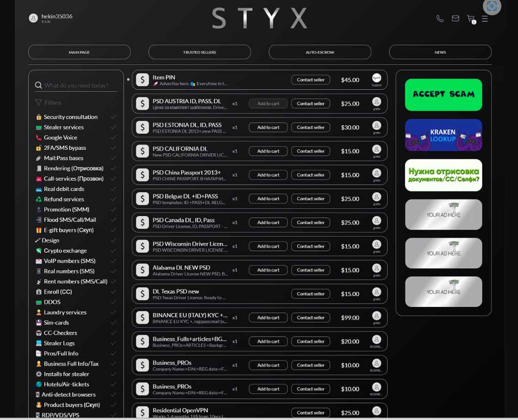Toggle the Crypto exchange category checkmark

[x=114, y=251]
